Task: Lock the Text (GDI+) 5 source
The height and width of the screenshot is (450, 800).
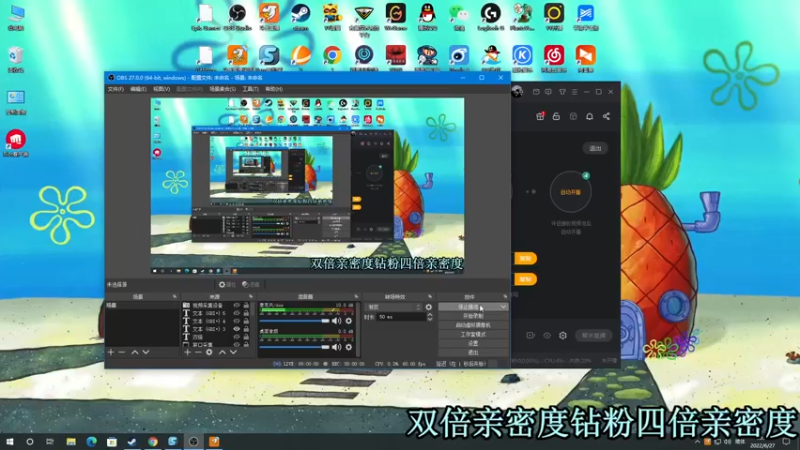Action: tap(246, 313)
